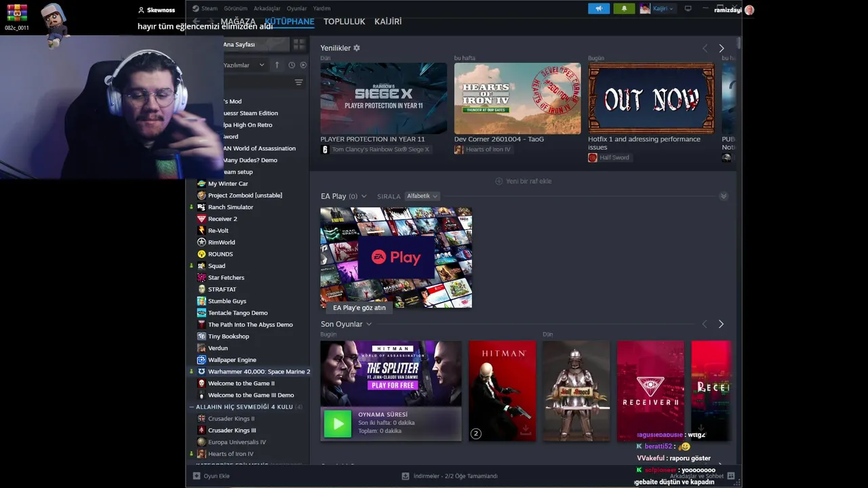Click the add shelf plus icon
This screenshot has height=488, width=868.
499,181
